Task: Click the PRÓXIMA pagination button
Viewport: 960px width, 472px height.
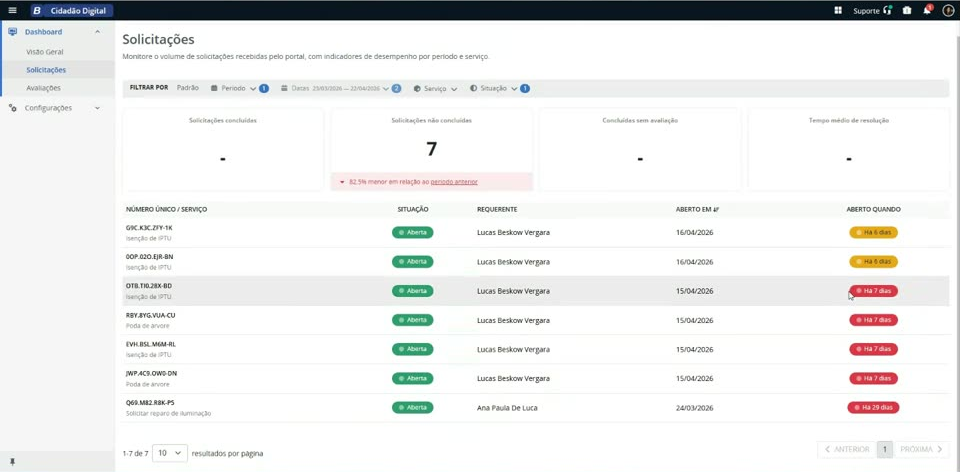Action: pyautogui.click(x=921, y=449)
